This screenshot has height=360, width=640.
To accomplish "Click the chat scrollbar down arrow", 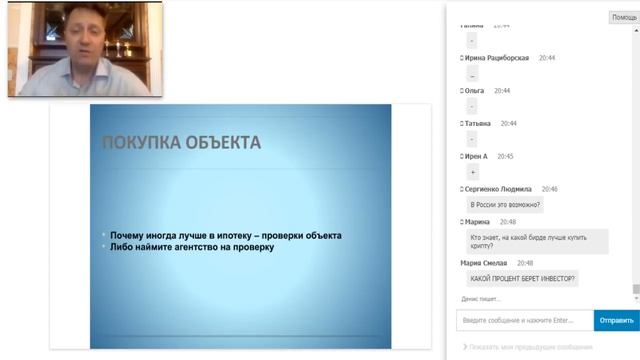I will point(636,299).
